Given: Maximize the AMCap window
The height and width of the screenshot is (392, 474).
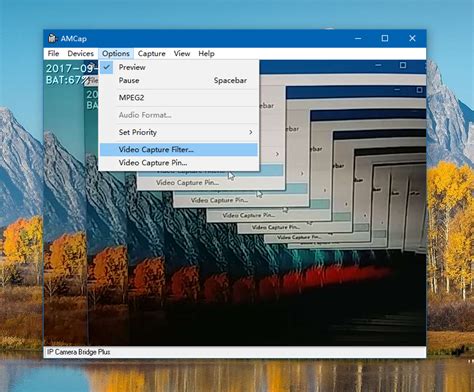Looking at the screenshot, I should pyautogui.click(x=385, y=38).
